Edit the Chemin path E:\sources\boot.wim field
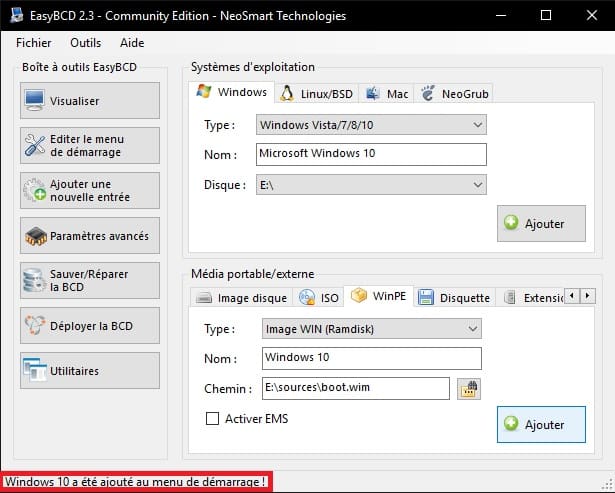 355,388
